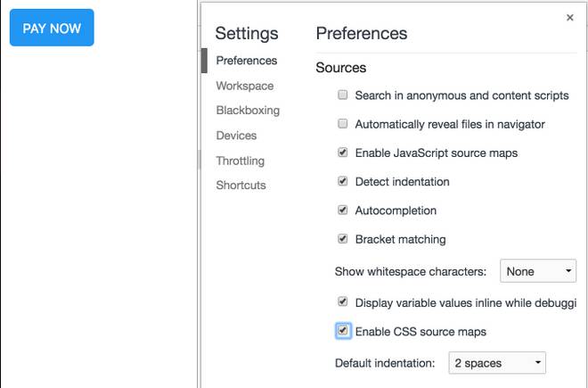Switch to the Devices settings tab

pyautogui.click(x=236, y=136)
